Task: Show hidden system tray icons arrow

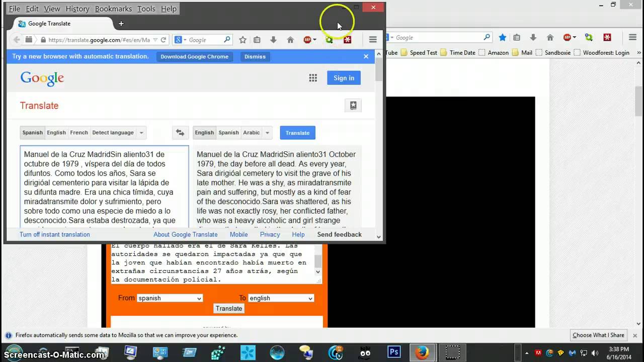Action: click(x=528, y=353)
